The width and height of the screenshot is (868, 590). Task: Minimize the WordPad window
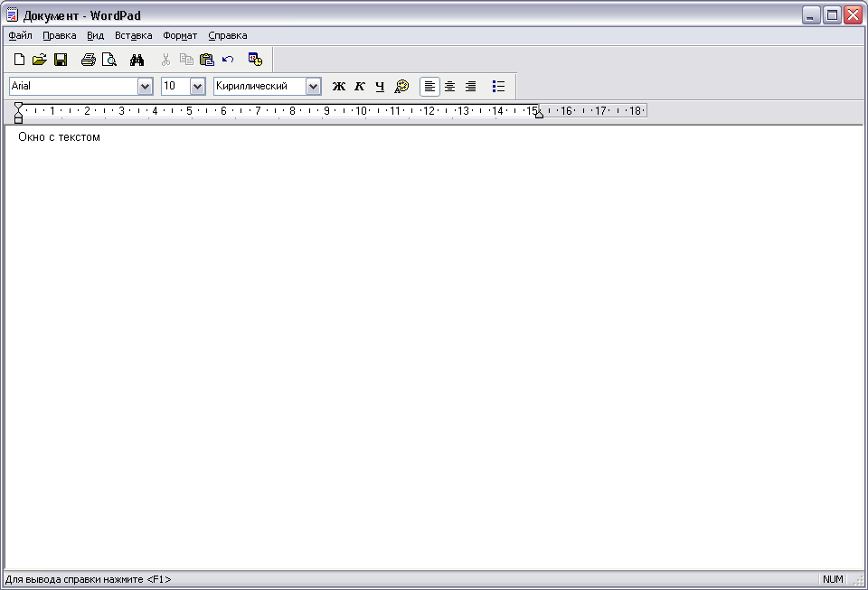811,15
